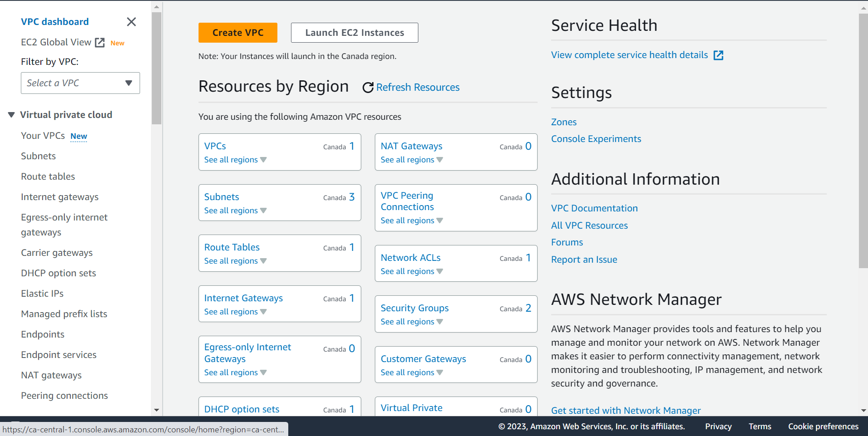The height and width of the screenshot is (436, 868).
Task: Open NAT Gateways resource card link
Action: point(412,146)
